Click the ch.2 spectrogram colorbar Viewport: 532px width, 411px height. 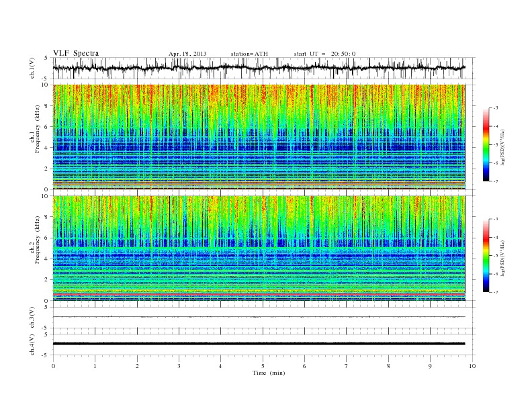point(486,255)
